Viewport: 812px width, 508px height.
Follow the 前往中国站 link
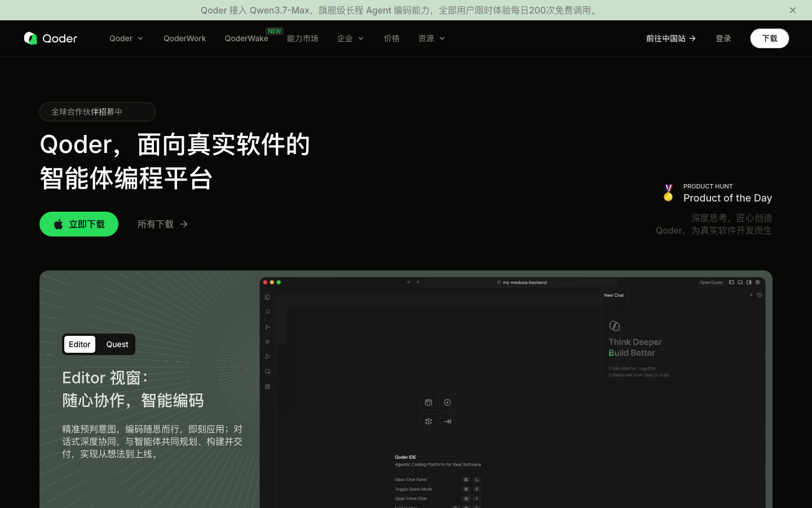pos(671,38)
